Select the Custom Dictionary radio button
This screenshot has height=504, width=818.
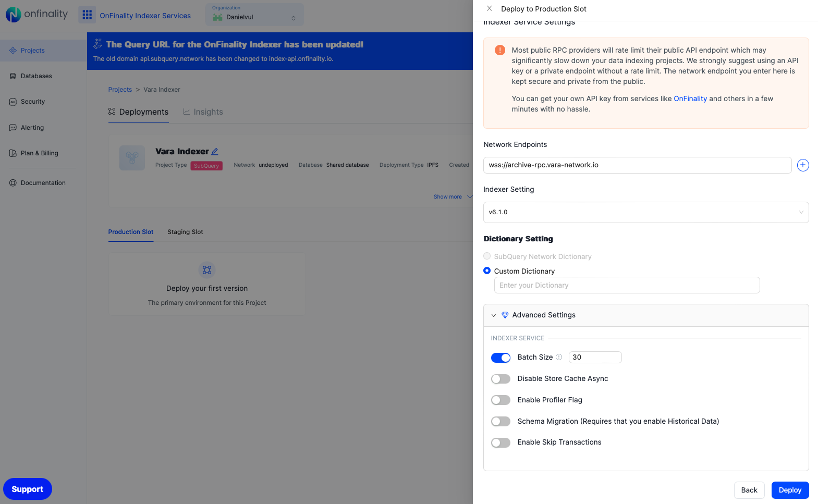(487, 271)
